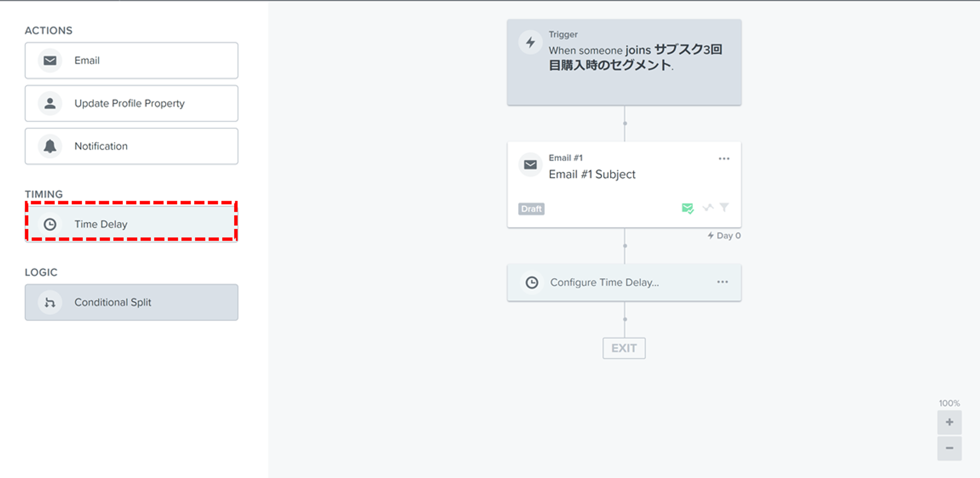980x478 pixels.
Task: Open the Email #1 Subject text
Action: (592, 174)
